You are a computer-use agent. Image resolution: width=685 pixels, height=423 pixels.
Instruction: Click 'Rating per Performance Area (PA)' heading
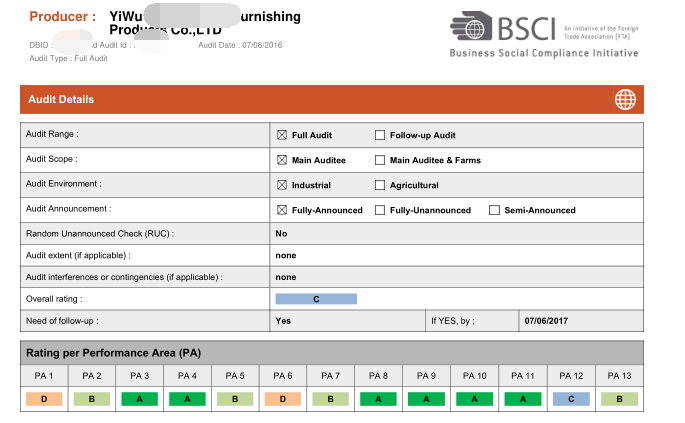(114, 353)
